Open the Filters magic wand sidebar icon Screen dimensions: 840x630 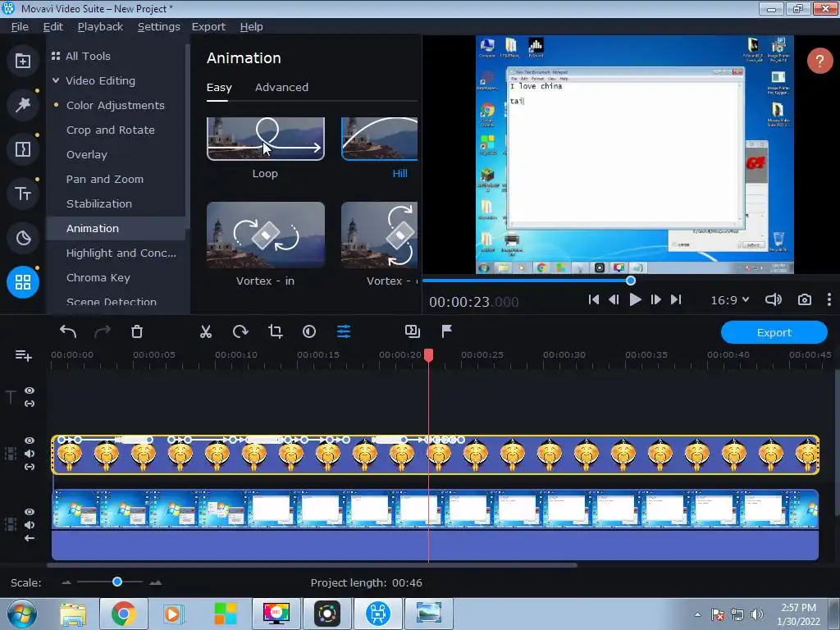(22, 104)
